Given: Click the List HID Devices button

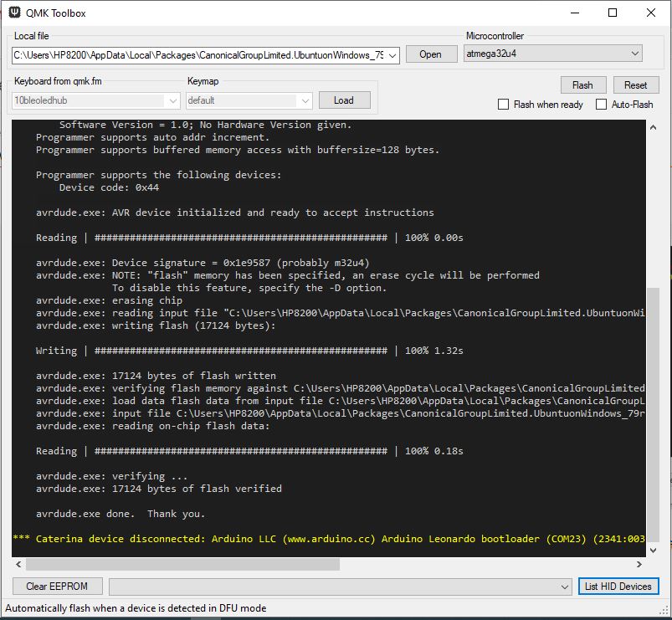Looking at the screenshot, I should (618, 586).
